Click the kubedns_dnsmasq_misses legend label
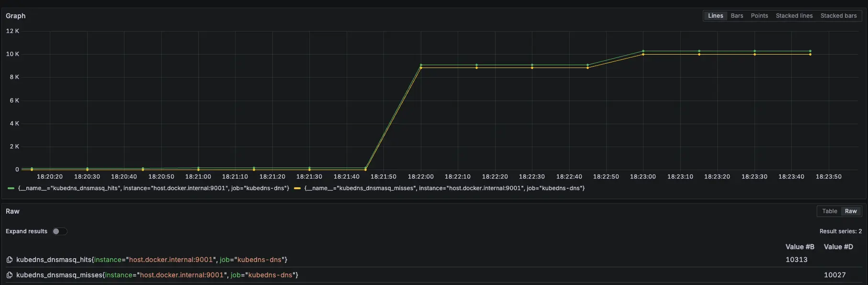Screen dimensions: 868x285 [444, 188]
